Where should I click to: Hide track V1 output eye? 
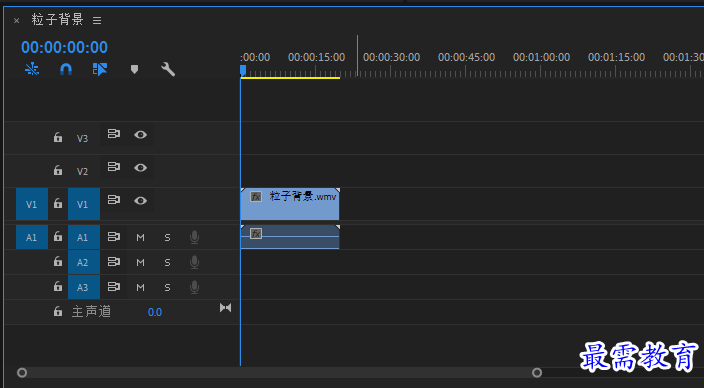141,200
